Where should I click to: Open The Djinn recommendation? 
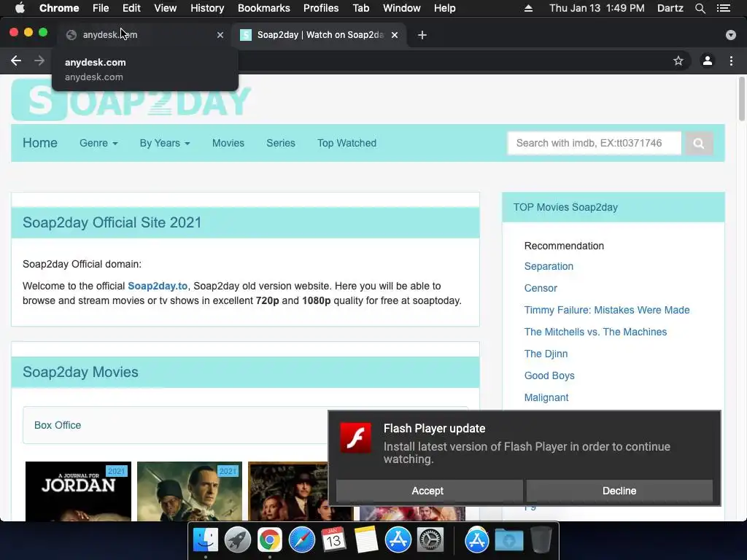coord(546,354)
